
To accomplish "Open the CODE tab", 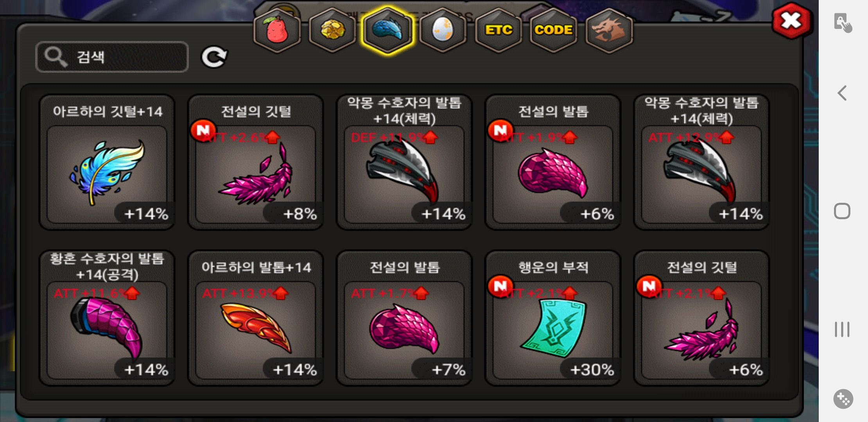I will coord(553,30).
